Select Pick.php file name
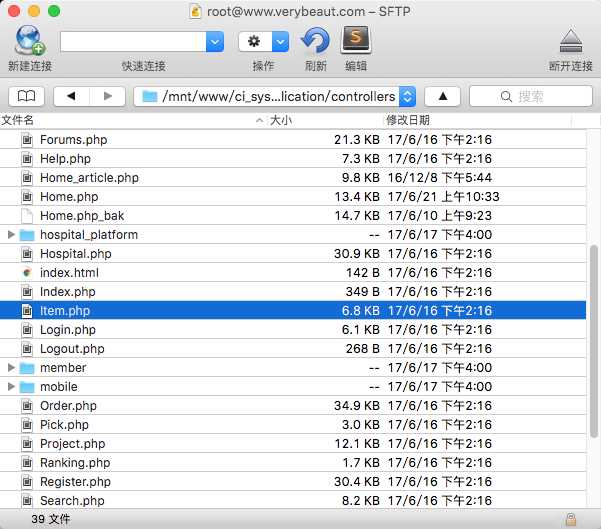This screenshot has width=601, height=529. point(64,425)
